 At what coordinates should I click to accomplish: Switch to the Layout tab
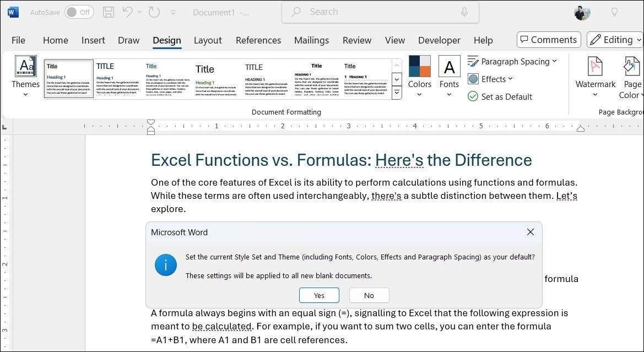coord(208,40)
